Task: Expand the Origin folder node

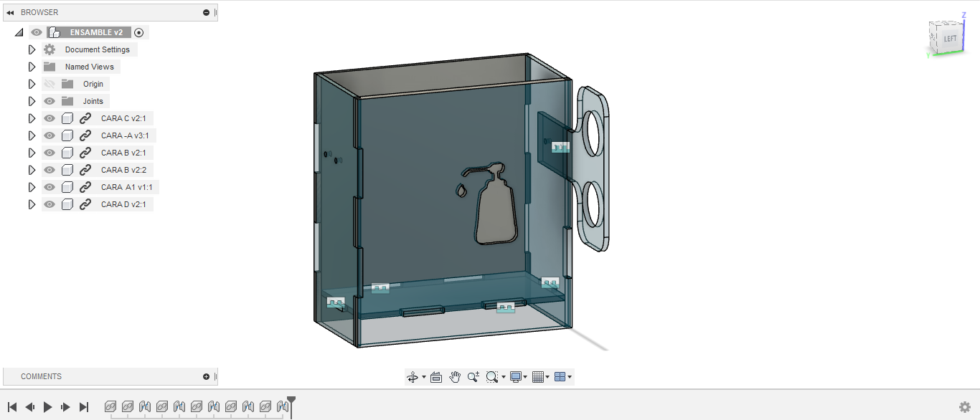Action: click(32, 84)
